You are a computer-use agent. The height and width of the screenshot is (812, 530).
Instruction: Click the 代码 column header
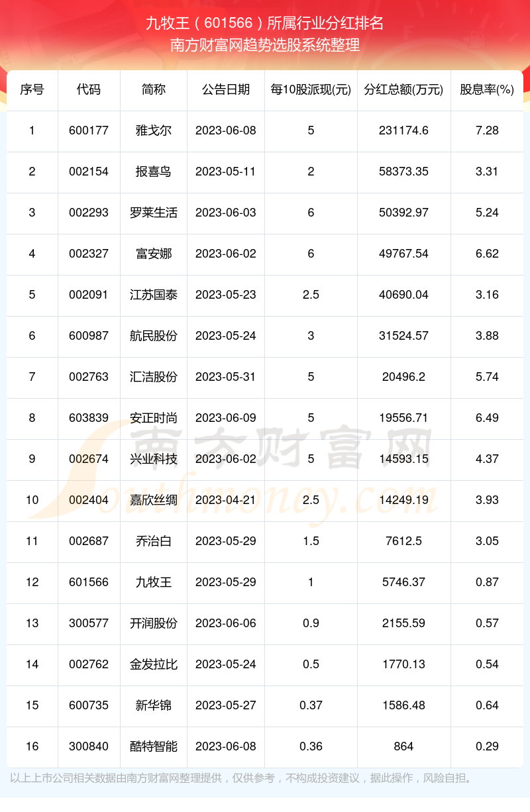click(x=89, y=89)
